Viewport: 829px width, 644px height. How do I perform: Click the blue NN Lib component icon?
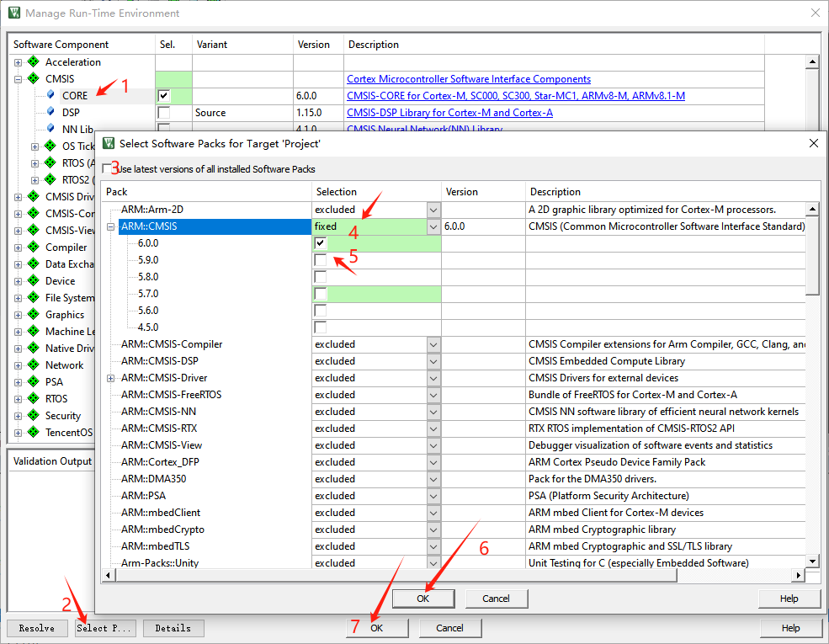pyautogui.click(x=50, y=129)
